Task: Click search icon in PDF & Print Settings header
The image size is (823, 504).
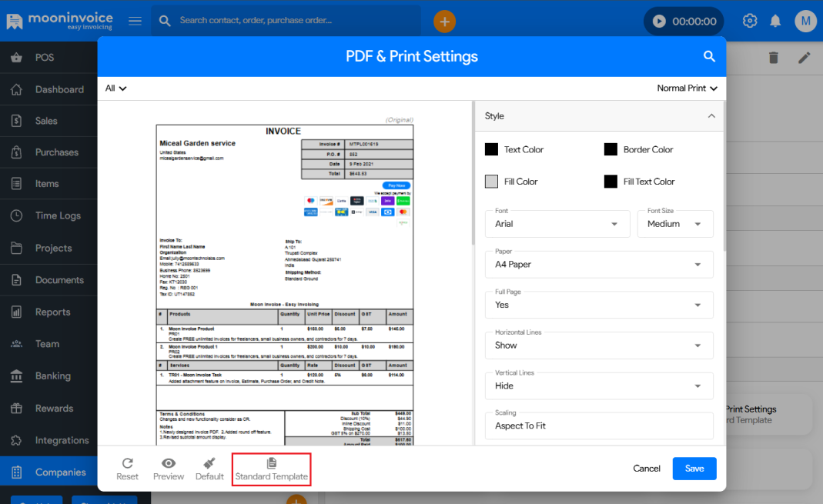Action: point(709,56)
